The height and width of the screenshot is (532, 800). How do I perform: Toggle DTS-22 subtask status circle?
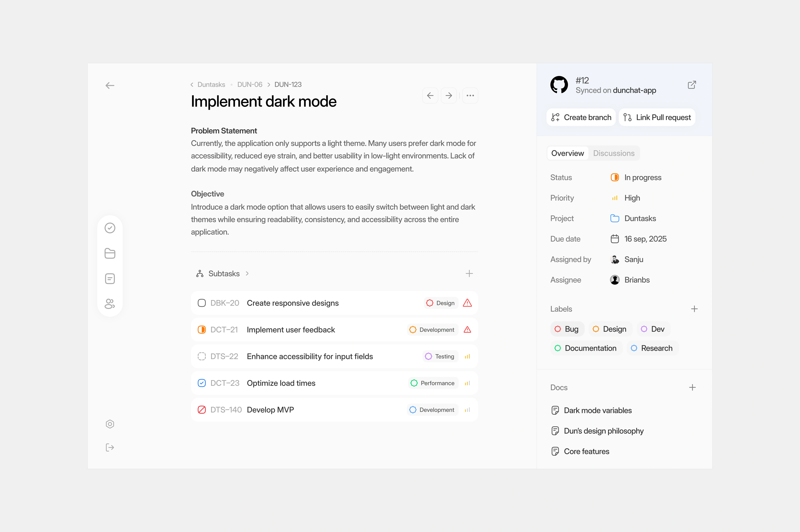[202, 356]
